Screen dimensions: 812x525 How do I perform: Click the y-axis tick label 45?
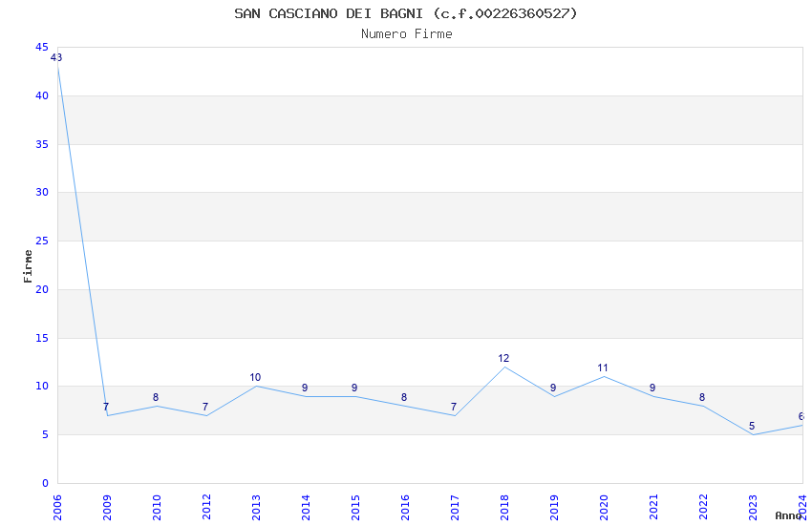click(x=42, y=47)
